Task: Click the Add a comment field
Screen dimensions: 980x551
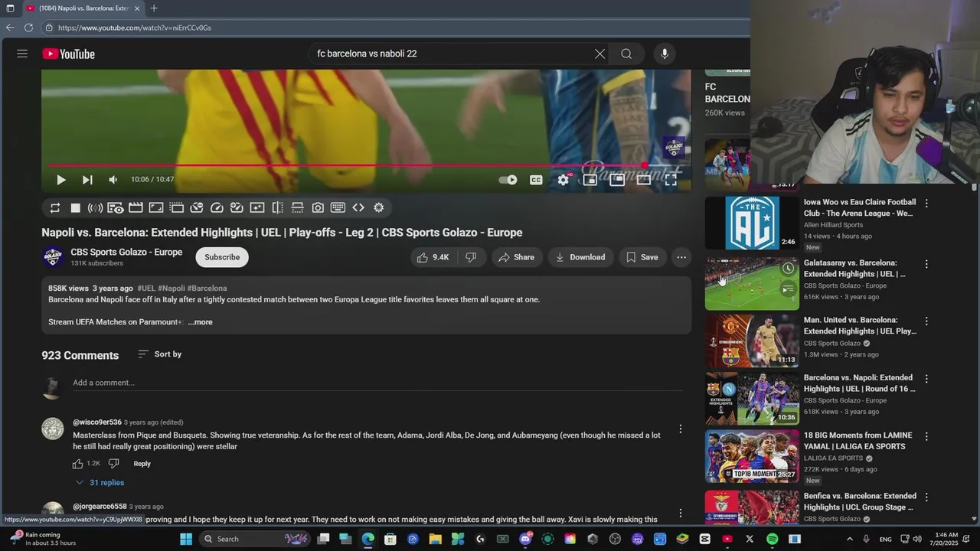Action: tap(377, 383)
